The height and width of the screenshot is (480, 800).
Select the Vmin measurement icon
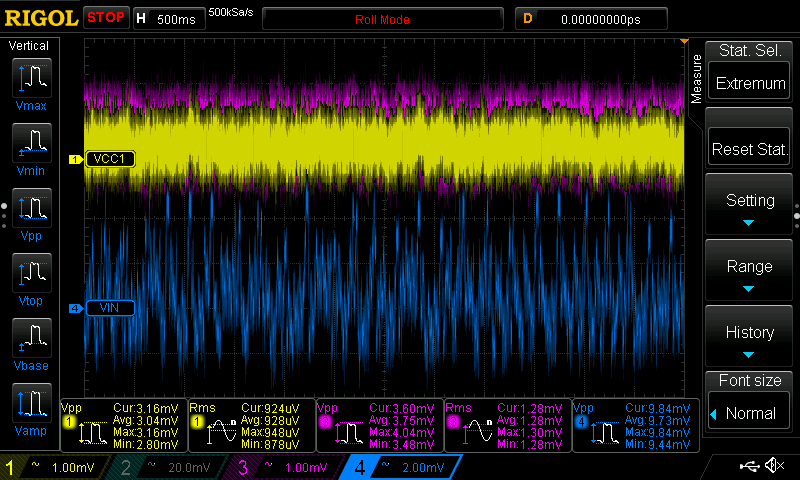[32, 143]
